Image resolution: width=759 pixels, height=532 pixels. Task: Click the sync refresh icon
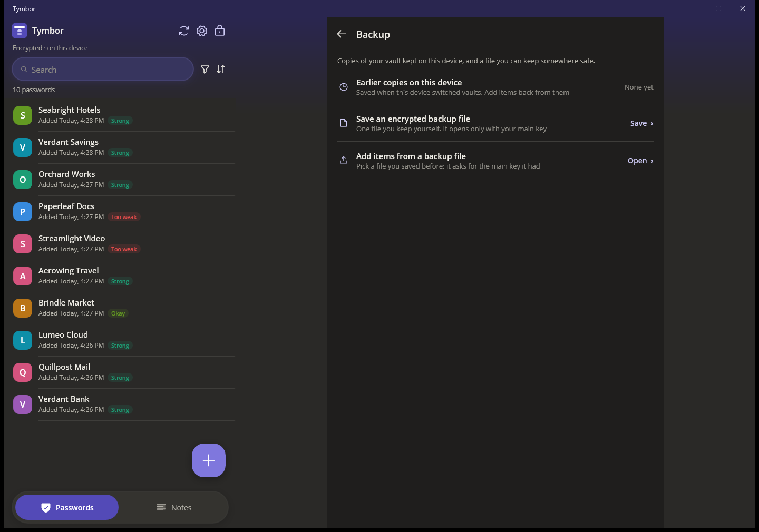[x=184, y=31]
